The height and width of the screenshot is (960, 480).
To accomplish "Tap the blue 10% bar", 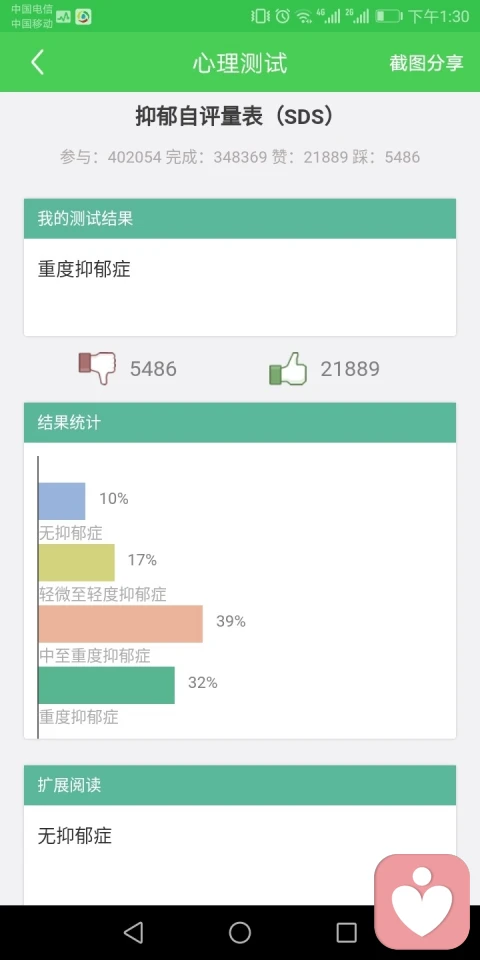I will point(62,501).
